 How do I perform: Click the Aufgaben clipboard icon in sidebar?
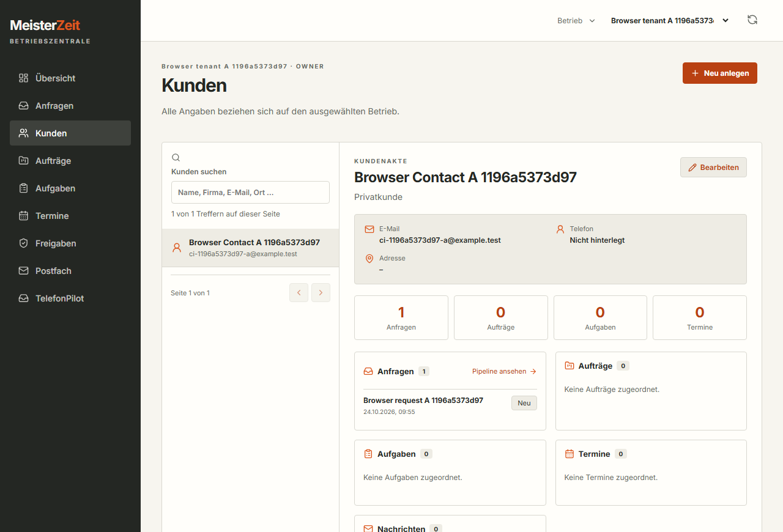[24, 188]
